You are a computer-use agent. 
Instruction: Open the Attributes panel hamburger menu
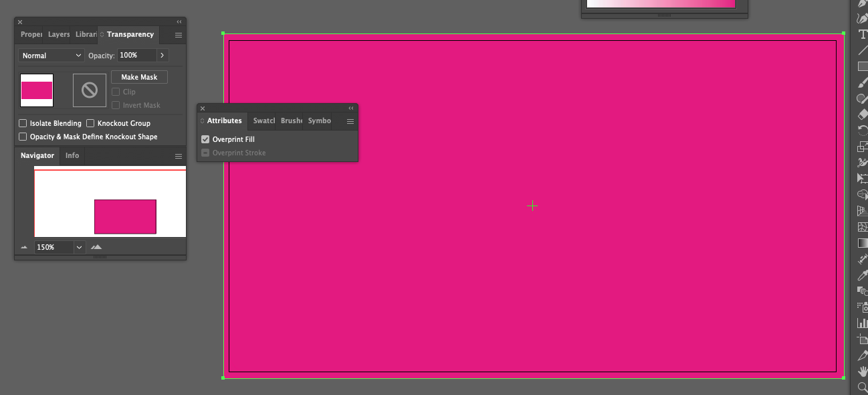click(x=350, y=121)
